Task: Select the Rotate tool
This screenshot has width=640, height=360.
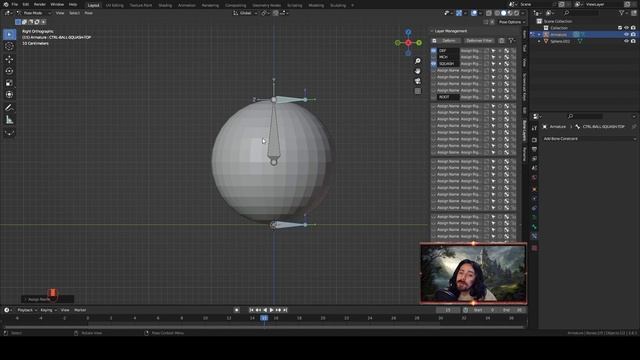Action: point(9,71)
